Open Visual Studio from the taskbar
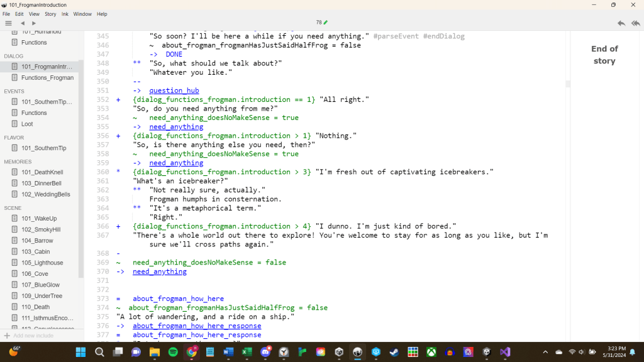Screen dimensions: 644x362 [505, 352]
